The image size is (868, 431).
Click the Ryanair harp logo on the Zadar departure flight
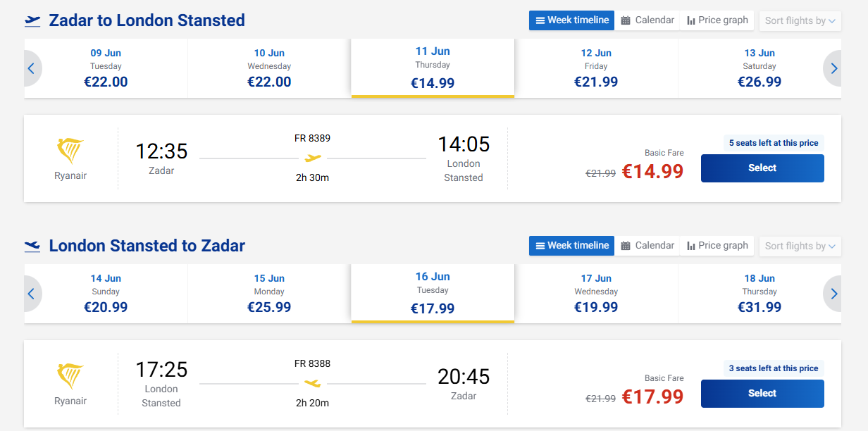70,151
